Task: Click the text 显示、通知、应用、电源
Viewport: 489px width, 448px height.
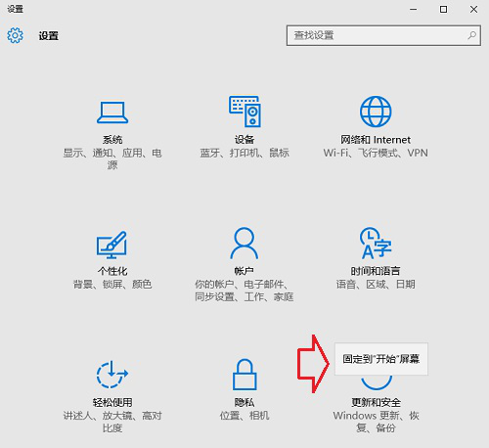Action: (112, 158)
